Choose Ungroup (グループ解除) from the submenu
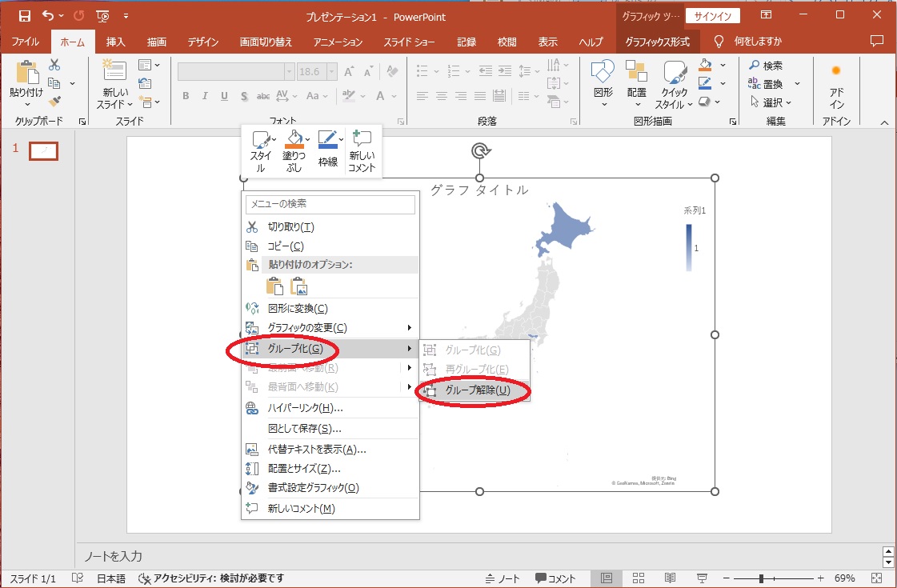Viewport: 897px width, 588px height. point(477,390)
